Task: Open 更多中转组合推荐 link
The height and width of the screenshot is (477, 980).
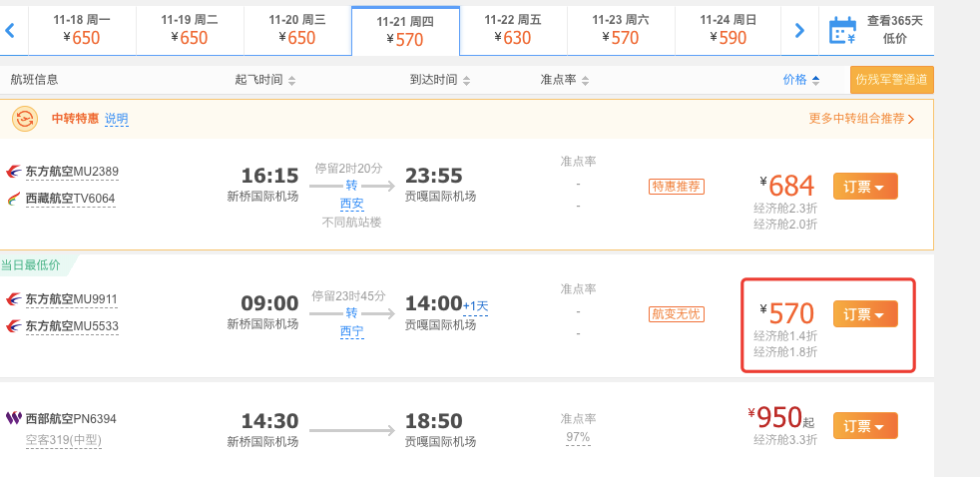Action: click(x=861, y=119)
